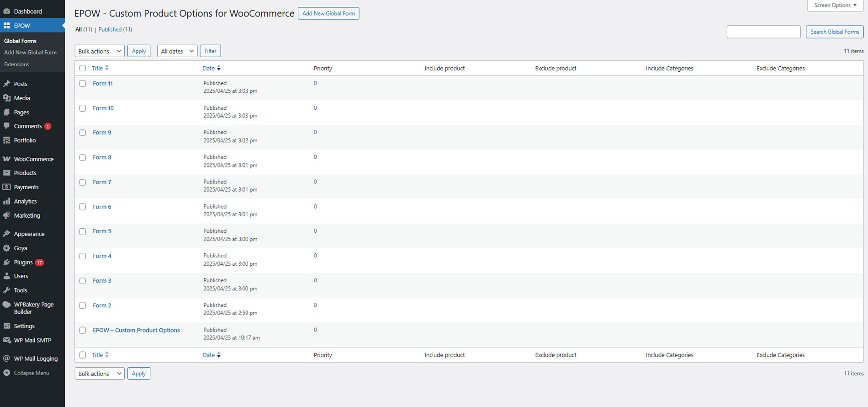Image resolution: width=868 pixels, height=407 pixels.
Task: Check the Form 10 row checkbox
Action: (x=83, y=108)
